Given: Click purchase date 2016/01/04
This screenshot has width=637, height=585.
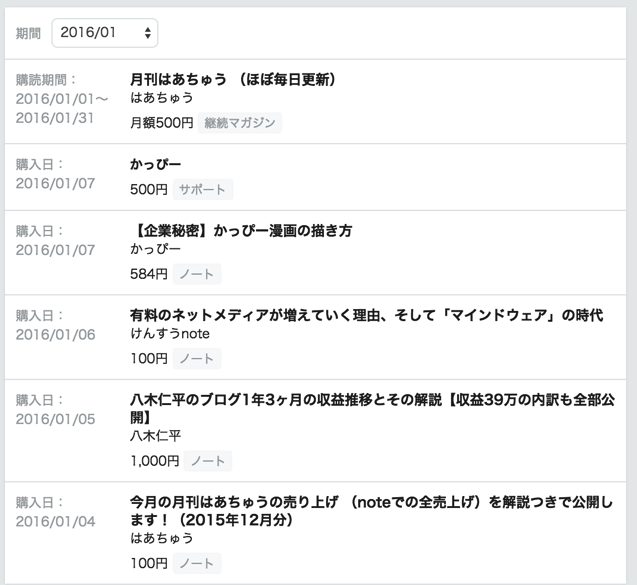Looking at the screenshot, I should coord(55,522).
